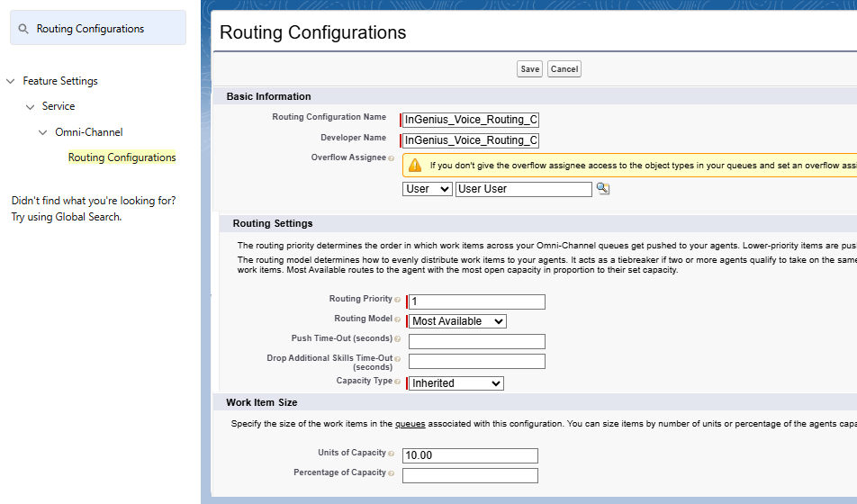
Task: Click help icon next to Units of Capacity
Action: (392, 454)
